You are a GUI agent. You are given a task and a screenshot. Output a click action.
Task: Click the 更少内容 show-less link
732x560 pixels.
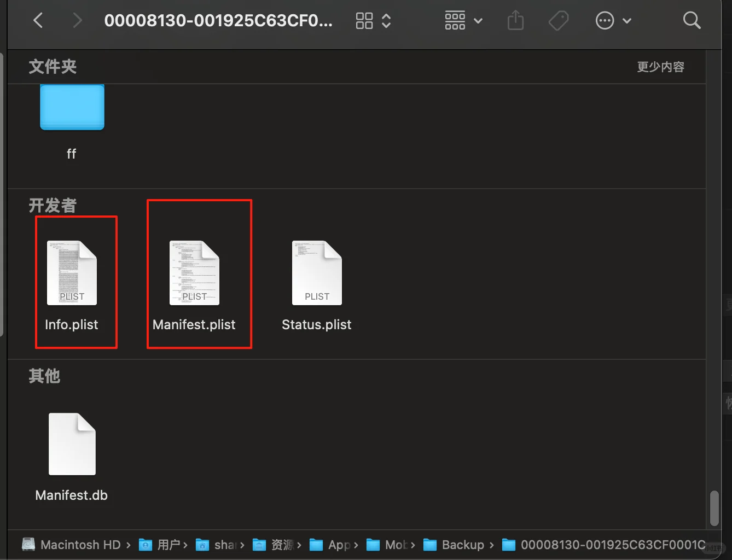click(661, 67)
